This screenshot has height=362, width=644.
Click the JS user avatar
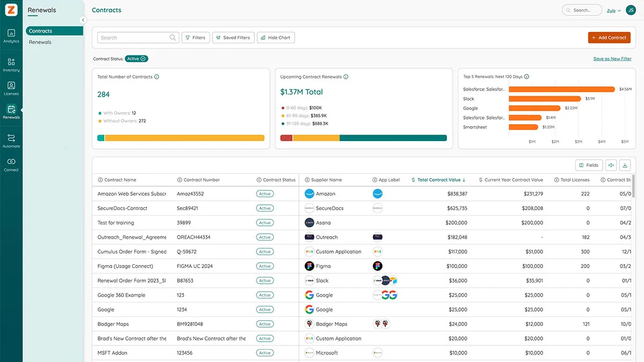(631, 10)
